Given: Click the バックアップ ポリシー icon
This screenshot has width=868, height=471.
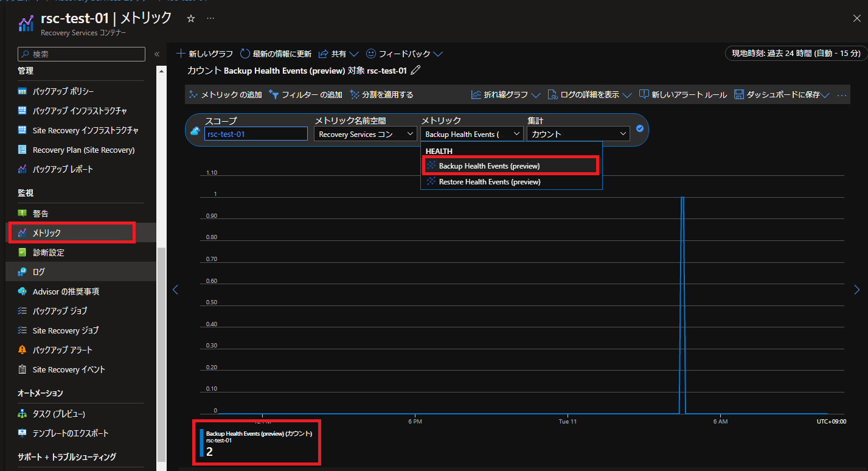Looking at the screenshot, I should coord(22,91).
